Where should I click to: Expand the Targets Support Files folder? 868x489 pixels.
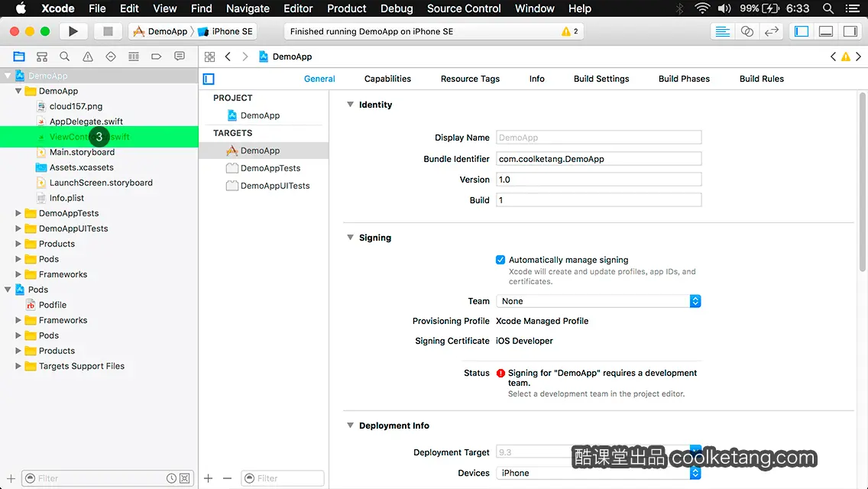pyautogui.click(x=18, y=366)
